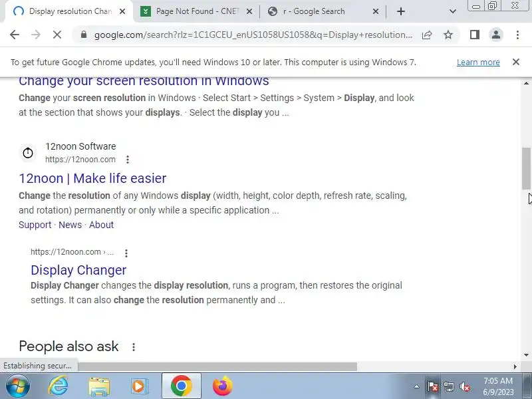Switch to Page Not Found - CNET tab
This screenshot has width=532, height=399.
click(x=197, y=11)
